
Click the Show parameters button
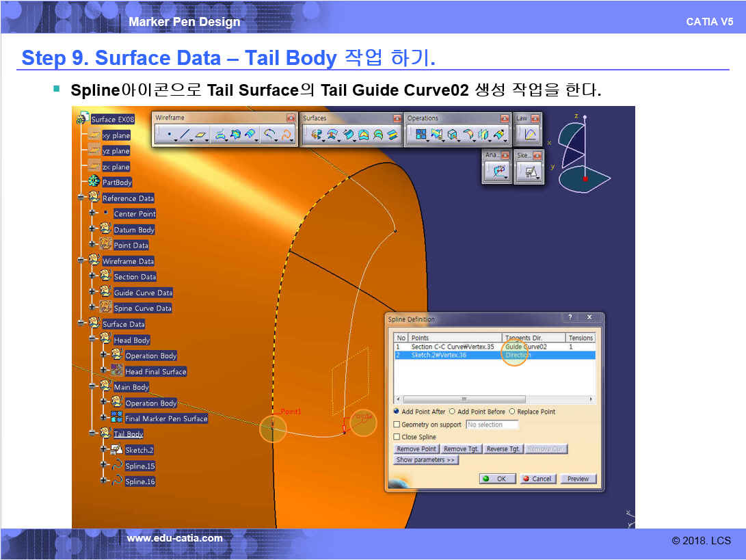[x=427, y=460]
